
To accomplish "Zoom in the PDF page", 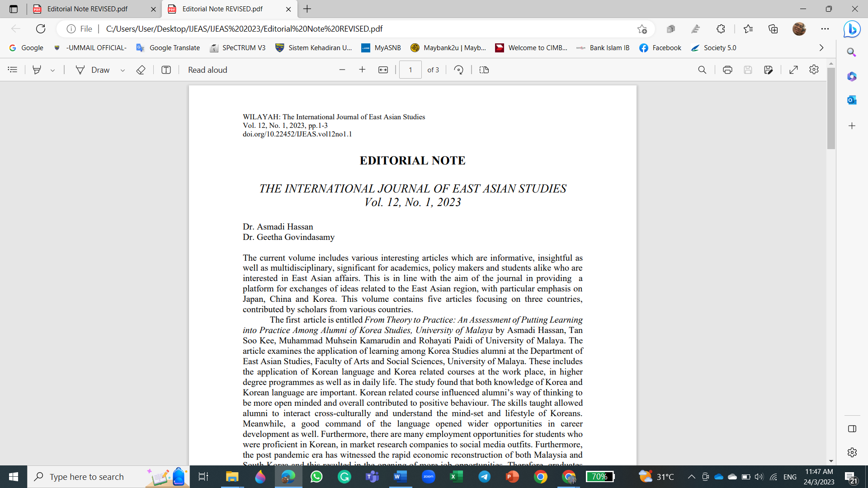I will (362, 70).
